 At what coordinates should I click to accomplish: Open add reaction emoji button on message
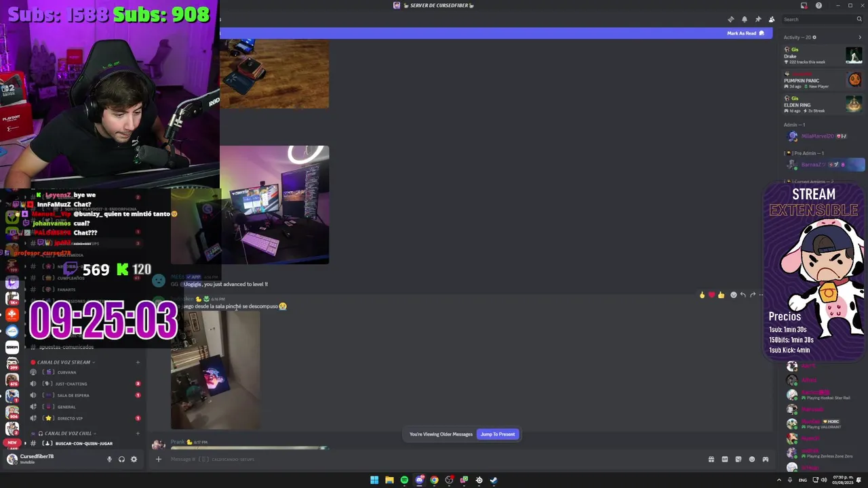click(x=733, y=295)
